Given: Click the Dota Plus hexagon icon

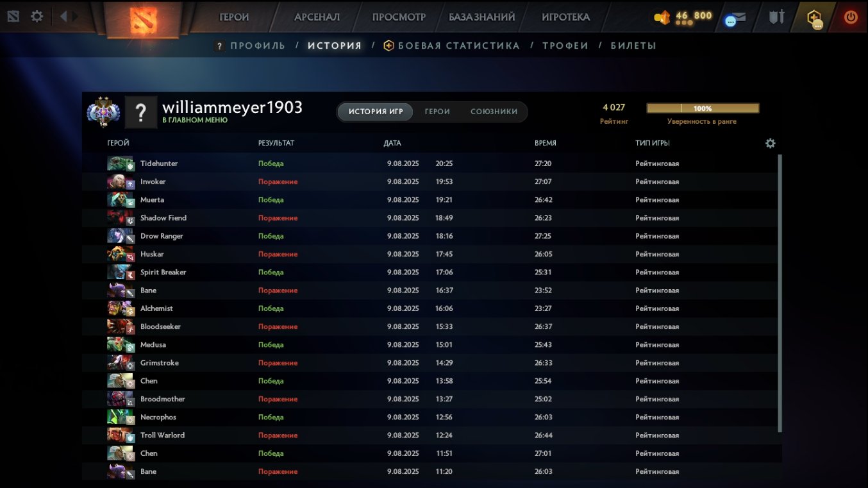Looking at the screenshot, I should click(x=814, y=18).
